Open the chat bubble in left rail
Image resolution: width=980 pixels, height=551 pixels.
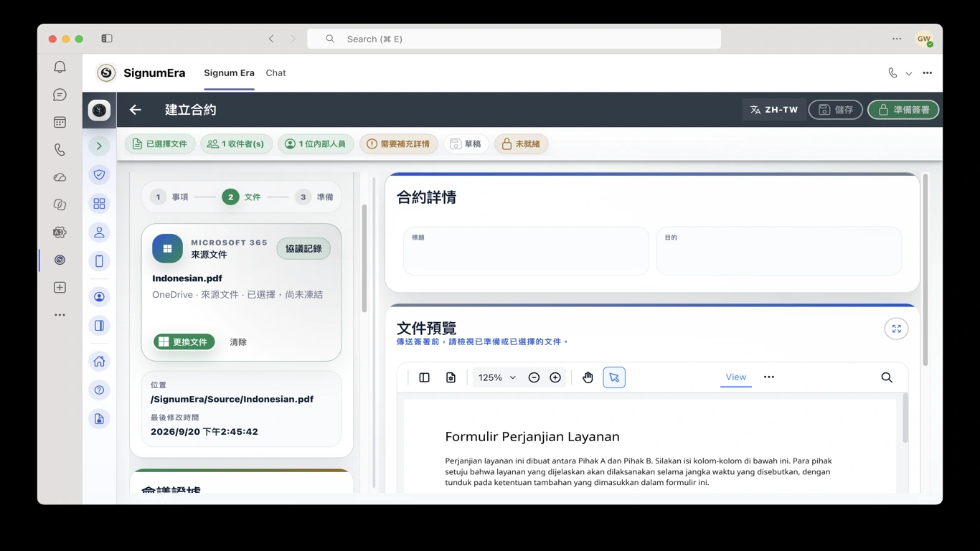(60, 95)
